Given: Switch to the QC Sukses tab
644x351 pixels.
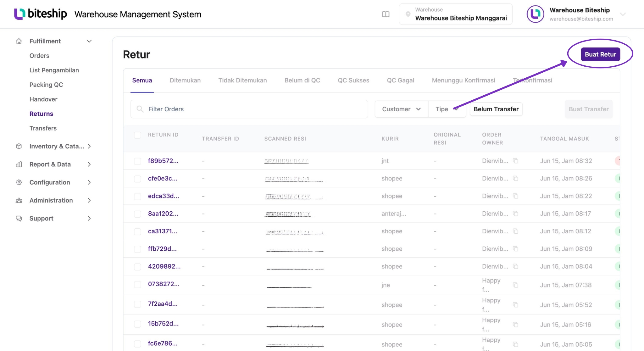Looking at the screenshot, I should 353,80.
